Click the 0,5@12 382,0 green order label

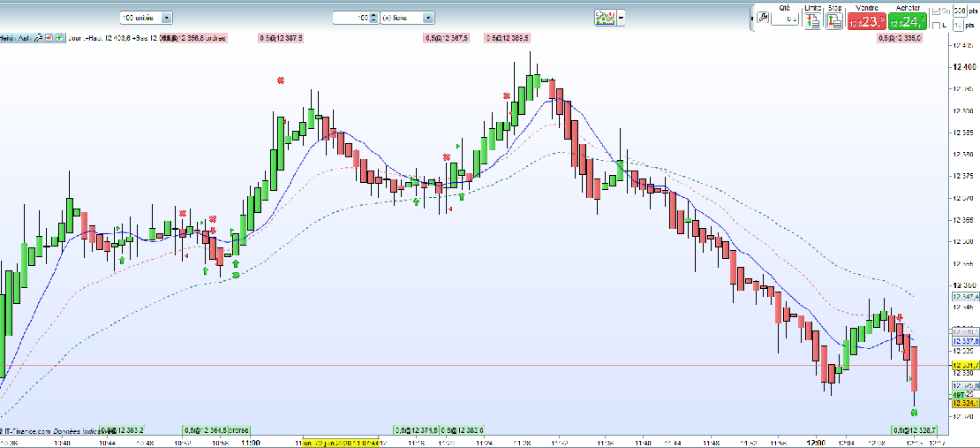(463, 429)
